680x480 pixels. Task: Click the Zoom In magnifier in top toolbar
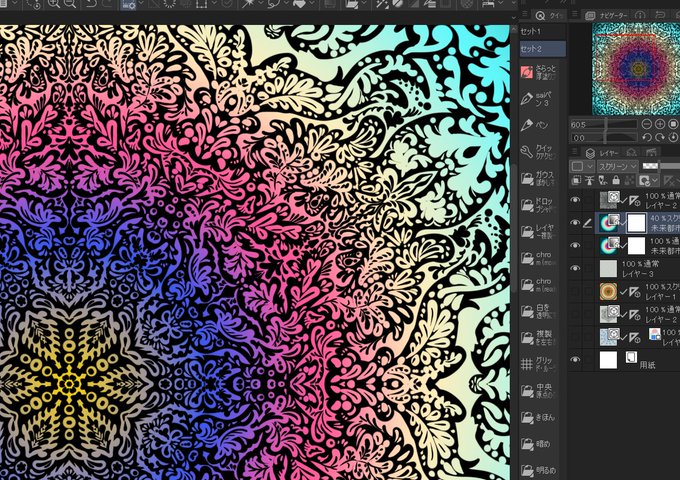[x=54, y=4]
